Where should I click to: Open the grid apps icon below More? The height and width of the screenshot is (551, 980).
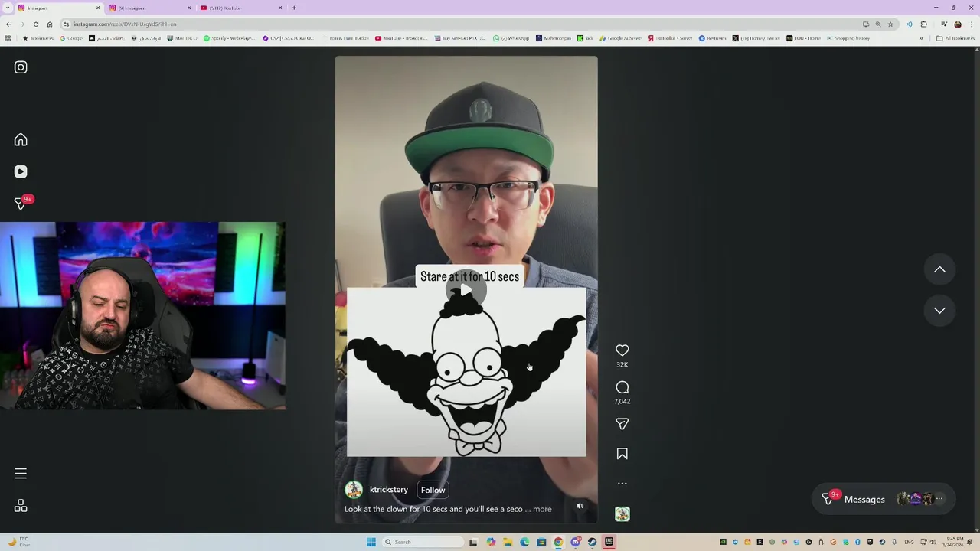(x=21, y=506)
